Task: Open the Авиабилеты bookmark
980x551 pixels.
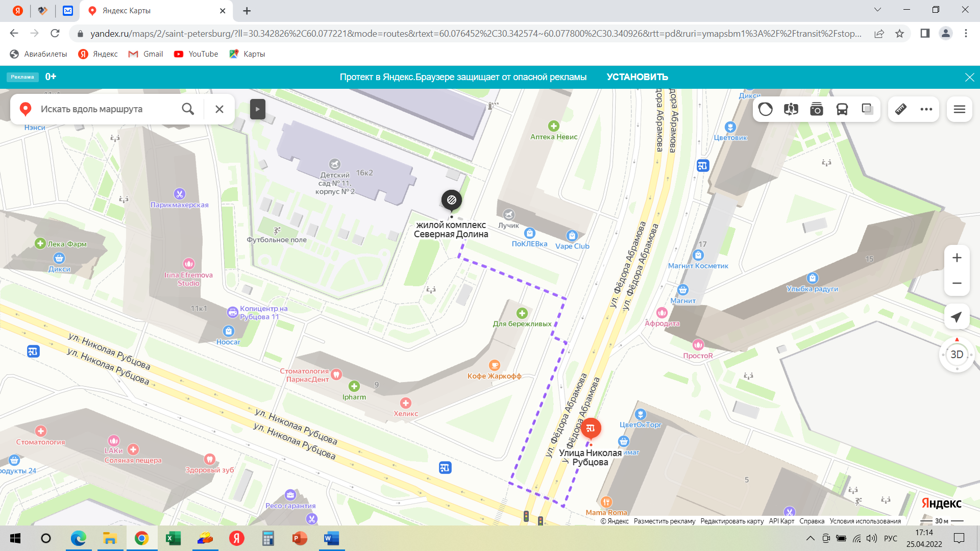Action: pyautogui.click(x=39, y=54)
